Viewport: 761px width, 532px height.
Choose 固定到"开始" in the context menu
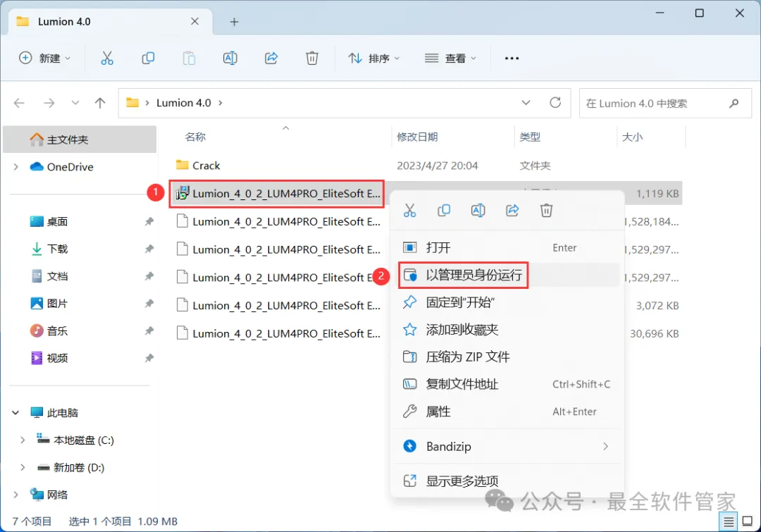click(x=507, y=302)
